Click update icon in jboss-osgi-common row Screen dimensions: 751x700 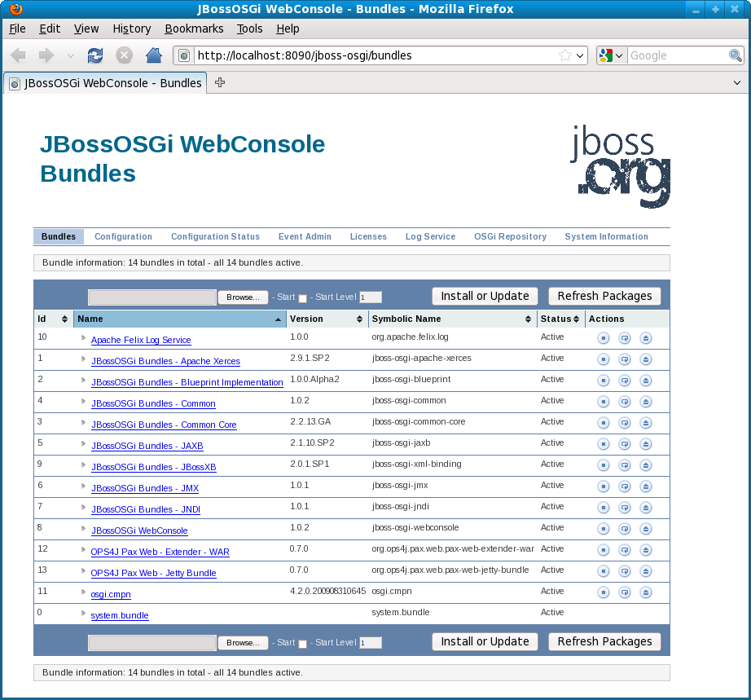pos(625,402)
